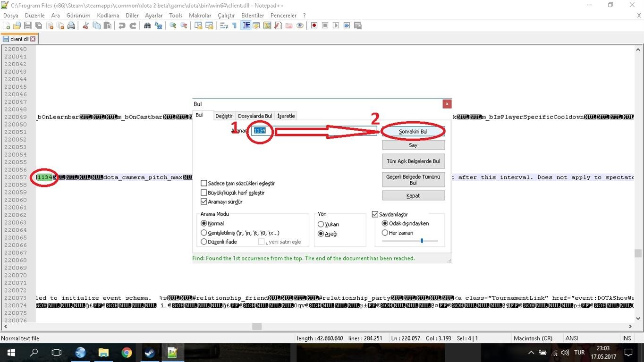This screenshot has width=644, height=362.
Task: Click the Zoom In toolbar icon
Action: (x=173, y=25)
